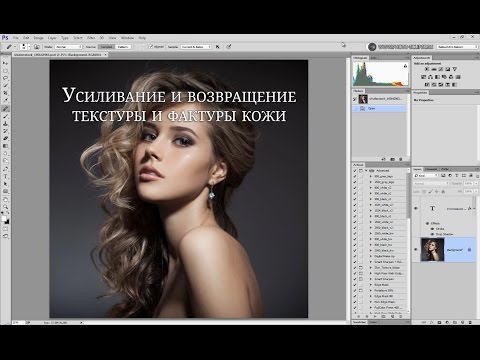Select the Eyedropper tool
Viewport: 480px width, 360px height.
click(6, 101)
